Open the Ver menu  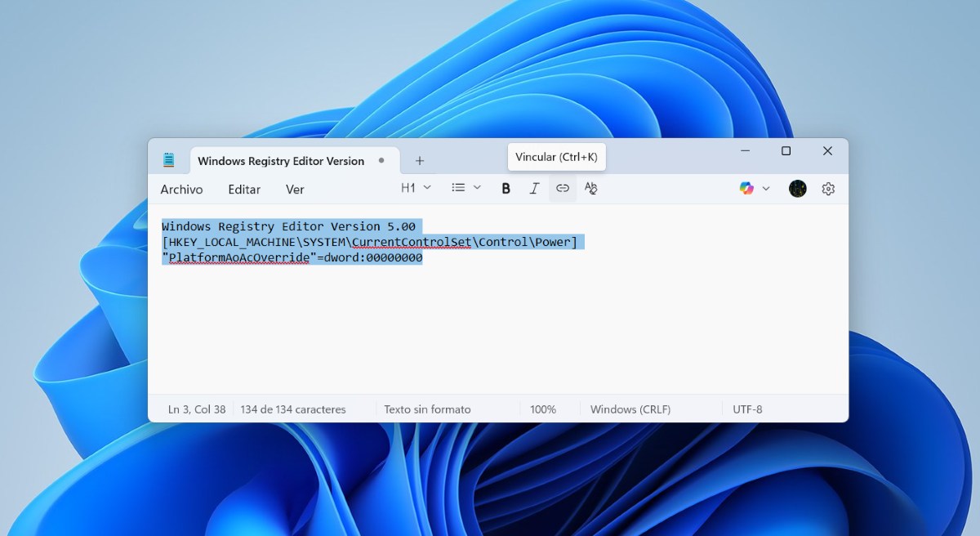[x=295, y=190]
